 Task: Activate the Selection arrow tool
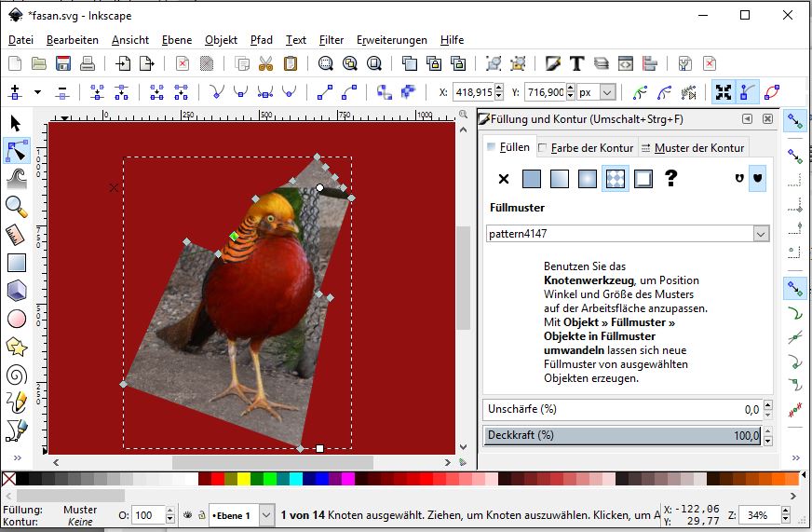click(x=16, y=123)
